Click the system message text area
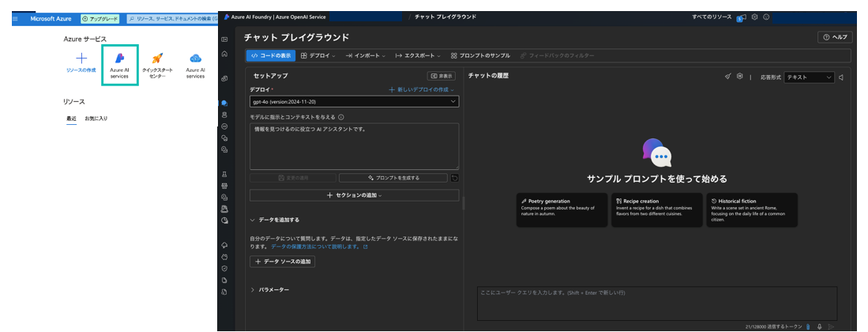The height and width of the screenshot is (332, 868). click(355, 145)
